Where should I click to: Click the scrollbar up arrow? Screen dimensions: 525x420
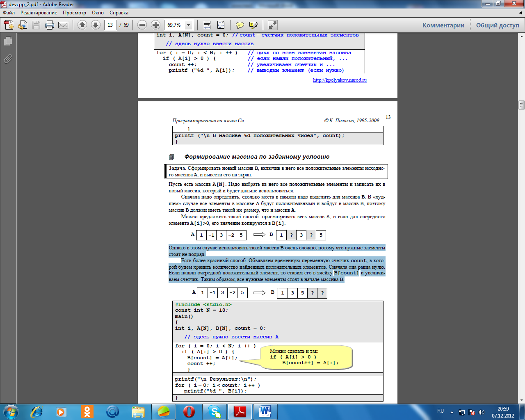pyautogui.click(x=522, y=37)
